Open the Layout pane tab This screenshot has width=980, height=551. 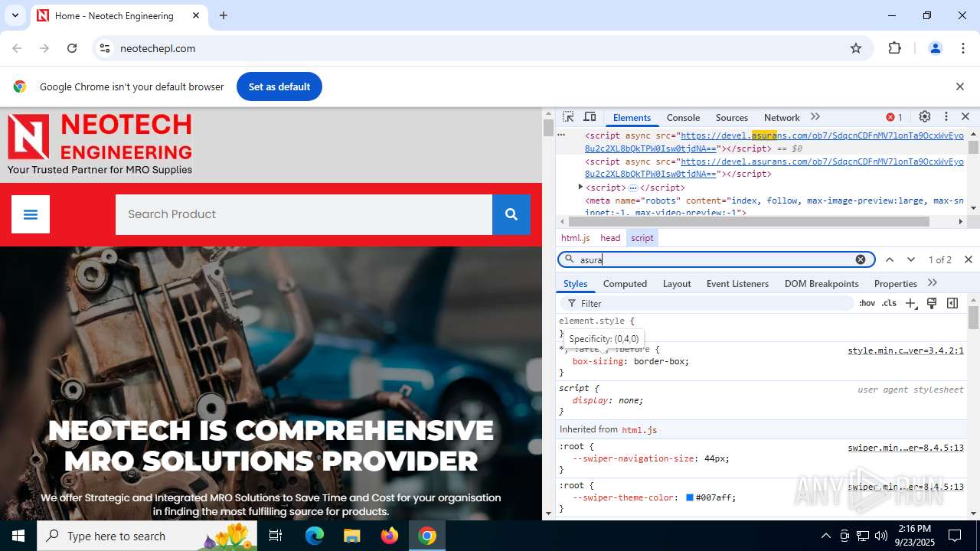(677, 283)
